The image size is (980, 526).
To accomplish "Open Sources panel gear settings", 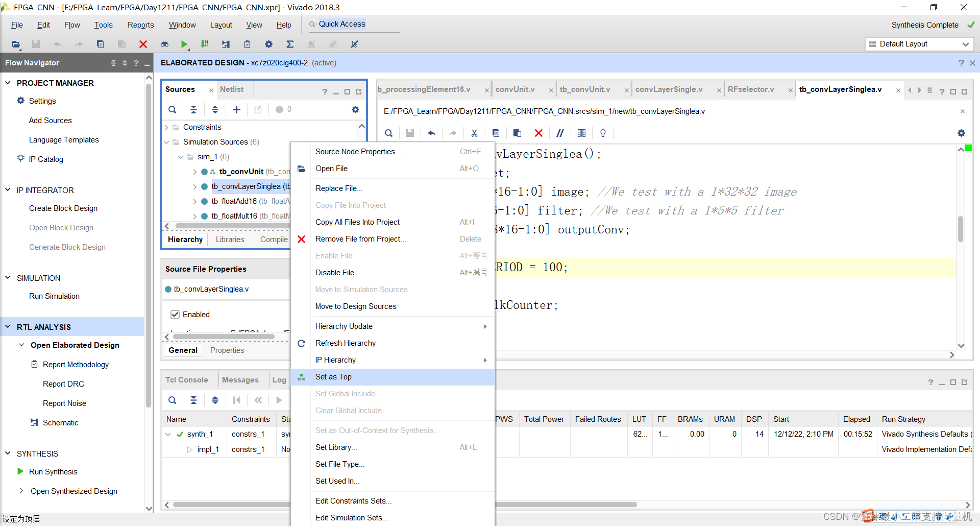I will click(x=355, y=109).
